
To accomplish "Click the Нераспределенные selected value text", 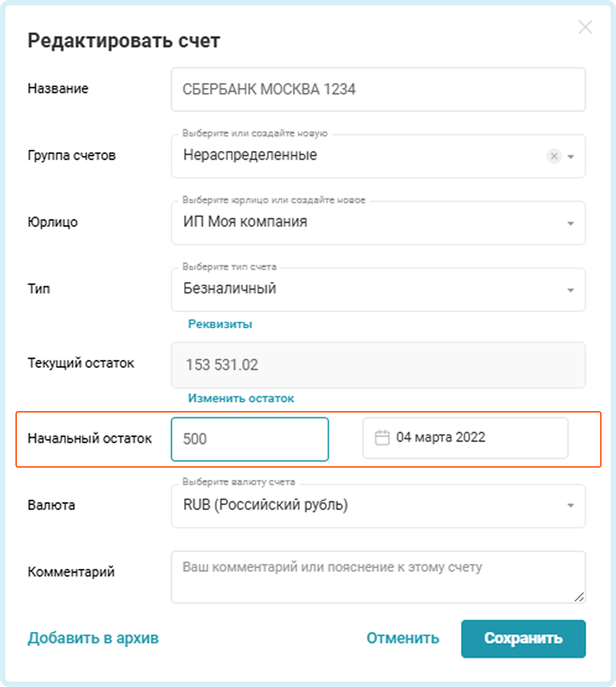I will 250,155.
